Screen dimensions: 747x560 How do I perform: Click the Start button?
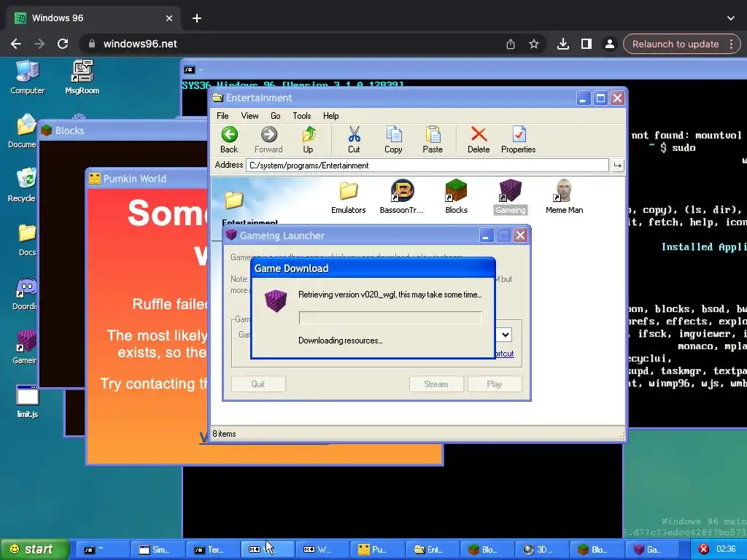(x=34, y=549)
